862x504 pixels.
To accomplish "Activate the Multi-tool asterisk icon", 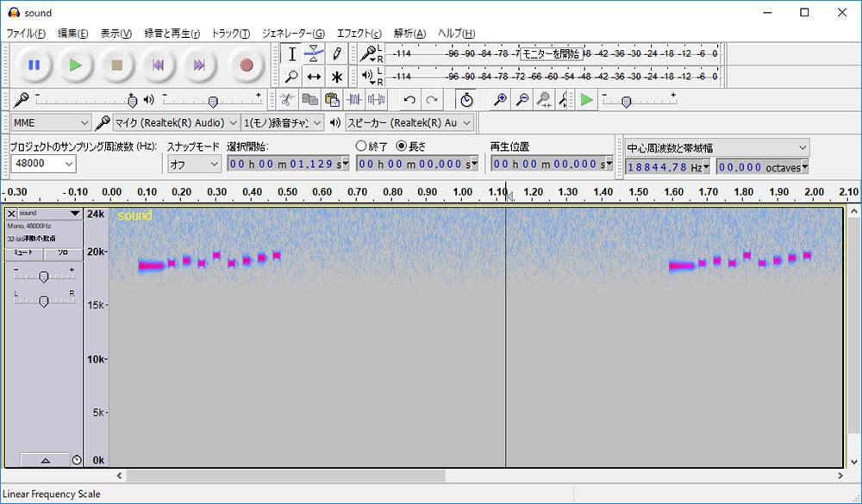I will 337,77.
